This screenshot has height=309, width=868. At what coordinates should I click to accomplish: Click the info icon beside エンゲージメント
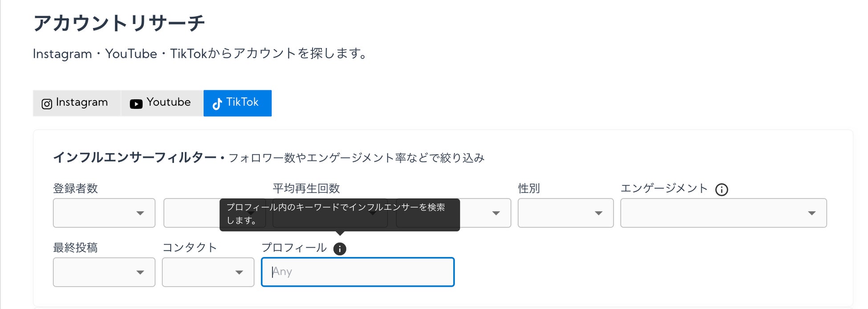click(722, 190)
